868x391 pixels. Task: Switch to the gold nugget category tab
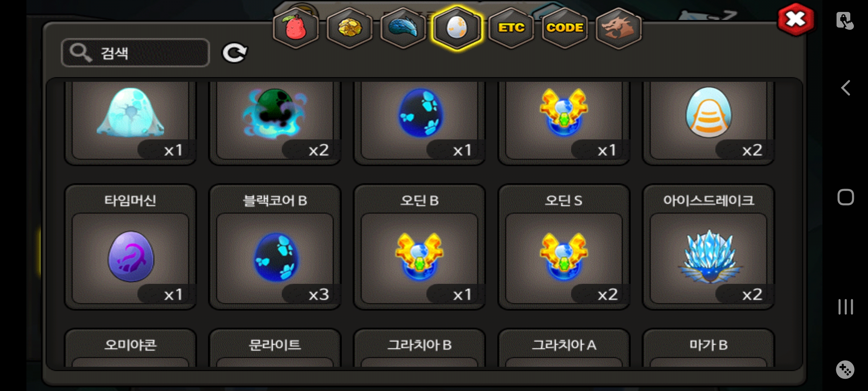[x=349, y=28]
